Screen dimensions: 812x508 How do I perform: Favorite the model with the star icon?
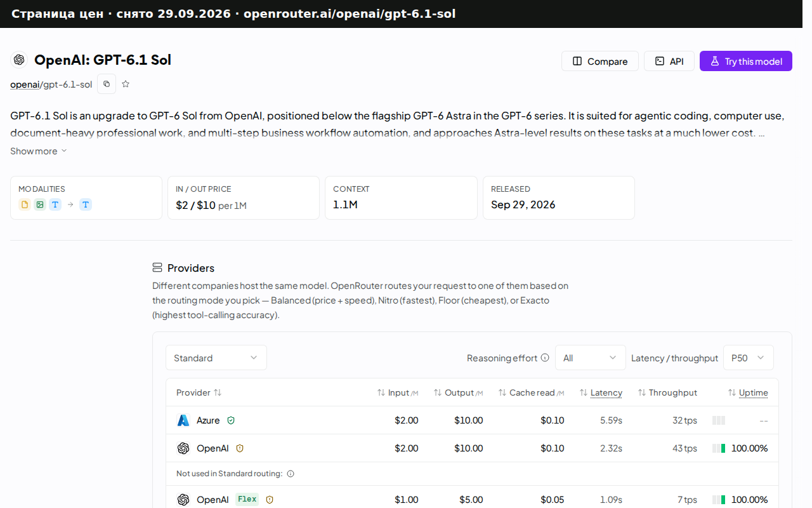[126, 84]
